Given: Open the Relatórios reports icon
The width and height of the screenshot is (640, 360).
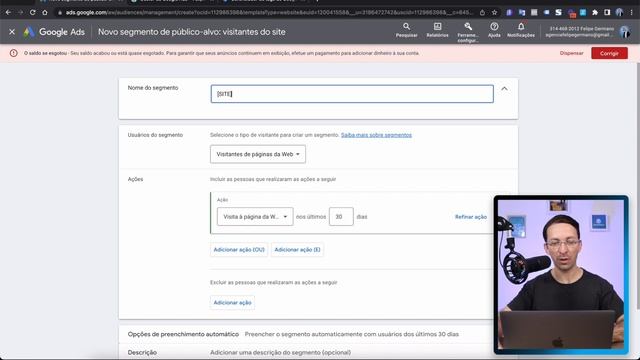Looking at the screenshot, I should [x=437, y=30].
